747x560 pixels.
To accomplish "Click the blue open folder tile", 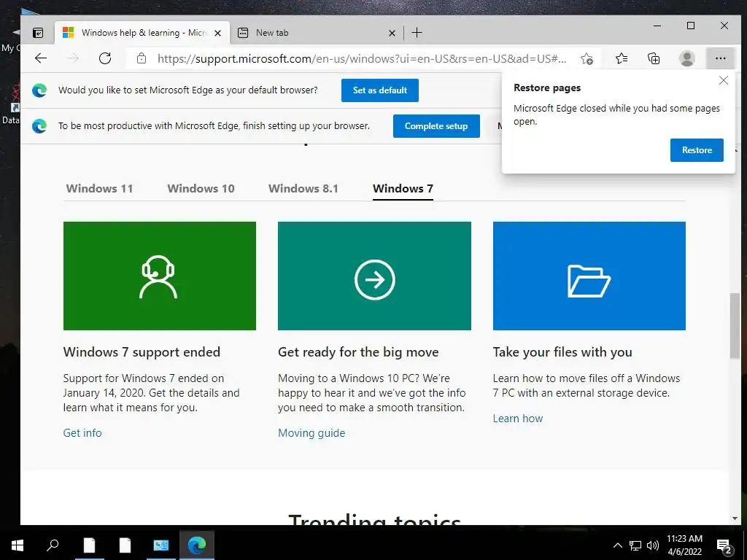I will pyautogui.click(x=589, y=276).
